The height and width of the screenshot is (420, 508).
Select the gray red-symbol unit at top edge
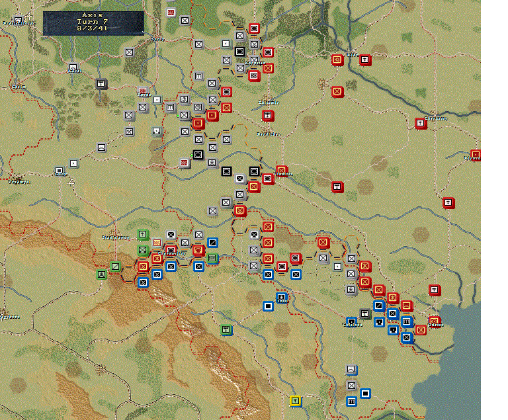[x=171, y=13]
